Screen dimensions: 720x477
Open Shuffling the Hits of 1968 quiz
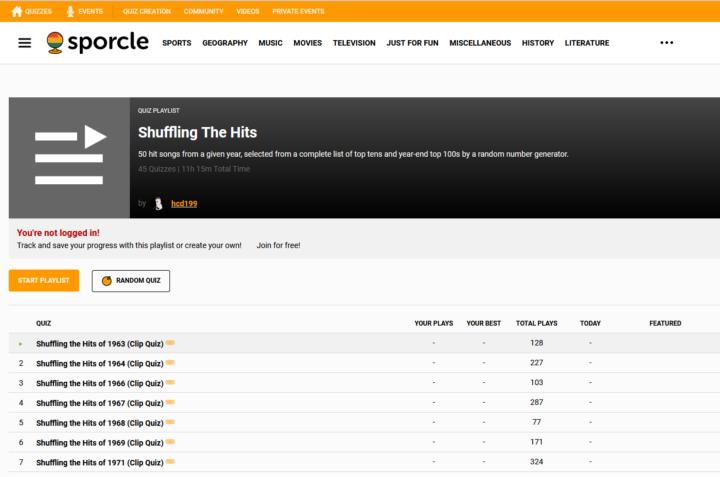click(x=100, y=423)
